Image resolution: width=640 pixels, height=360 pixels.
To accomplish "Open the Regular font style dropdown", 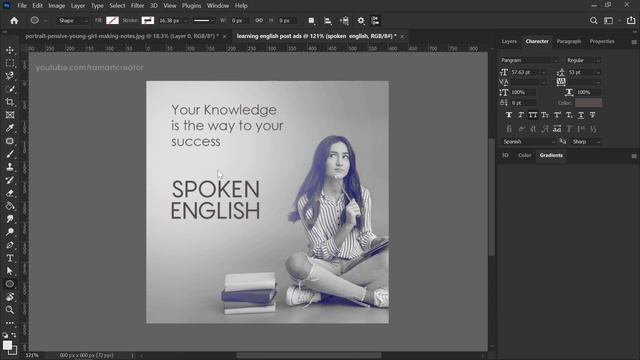I will pyautogui.click(x=584, y=60).
